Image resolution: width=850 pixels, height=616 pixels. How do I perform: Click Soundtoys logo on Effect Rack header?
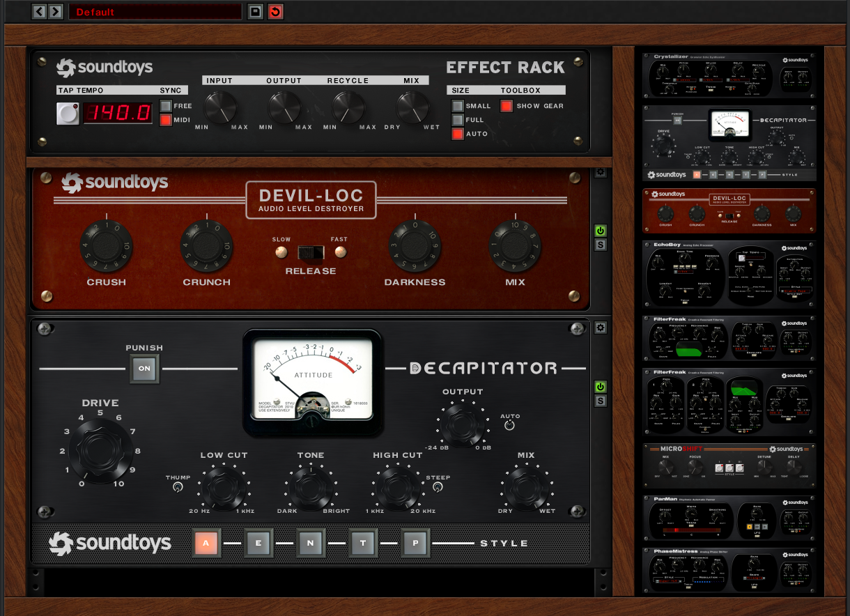(104, 68)
